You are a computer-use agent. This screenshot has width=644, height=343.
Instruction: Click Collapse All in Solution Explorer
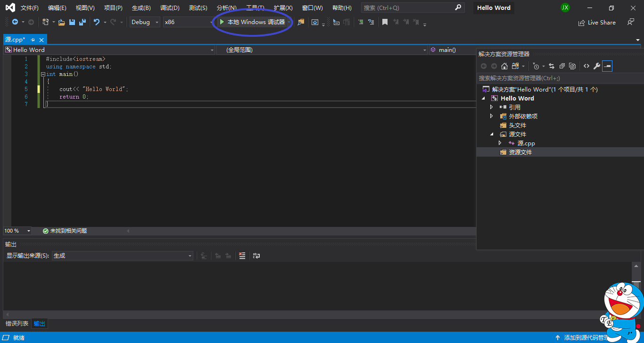click(x=562, y=66)
